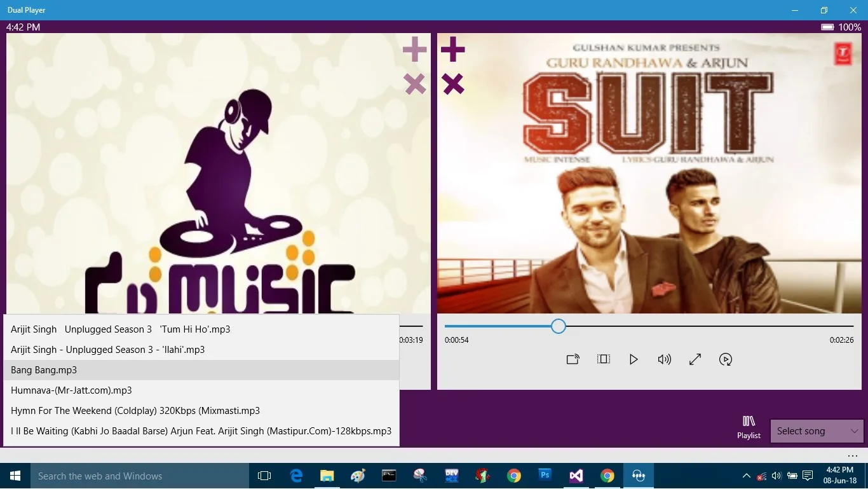Screen dimensions: 868x489
Task: Pick Hymn For The Weekend (Coldplay) song
Action: click(201, 411)
